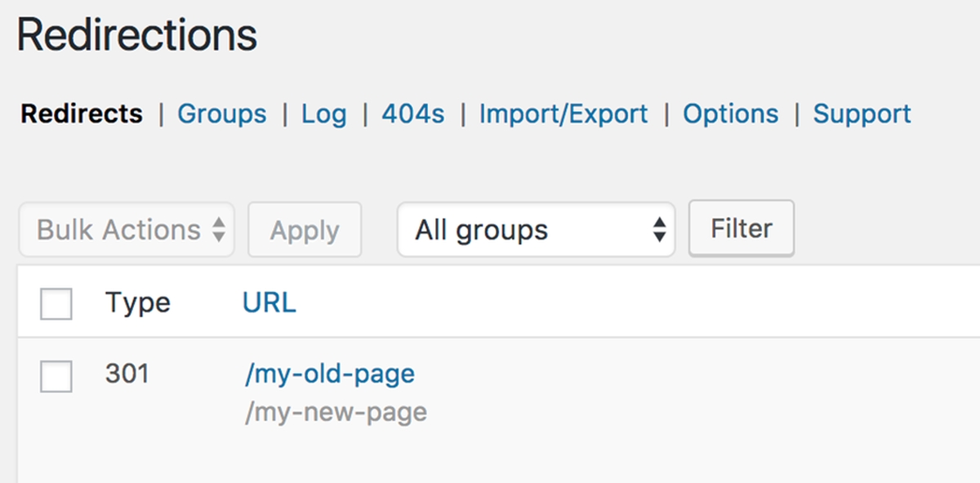Viewport: 980px width, 483px height.
Task: Open the All groups dropdown
Action: [535, 230]
